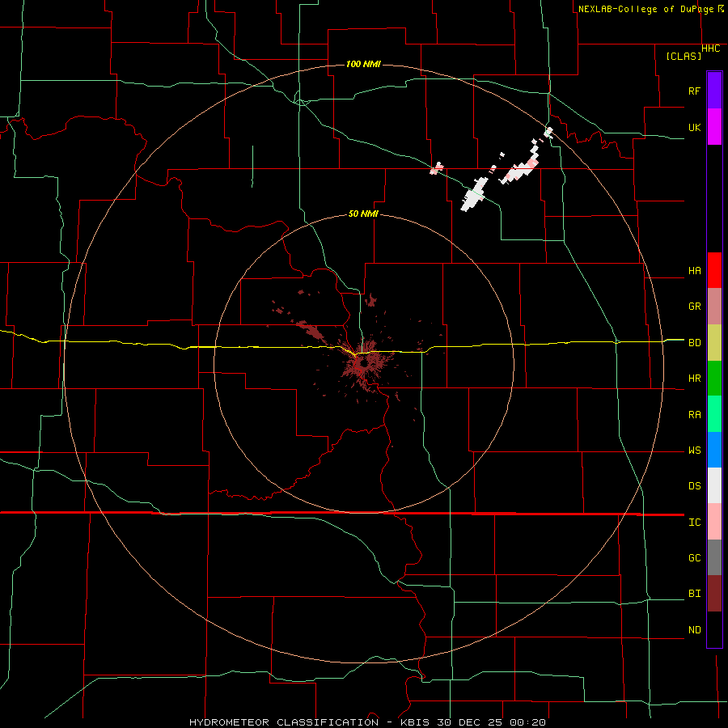The height and width of the screenshot is (728, 728).
Task: Click the UK legend label
Action: pyautogui.click(x=694, y=127)
